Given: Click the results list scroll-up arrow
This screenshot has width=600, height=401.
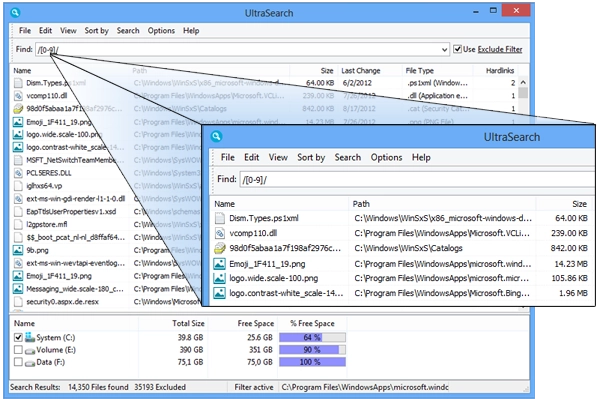Looking at the screenshot, I should pos(523,83).
